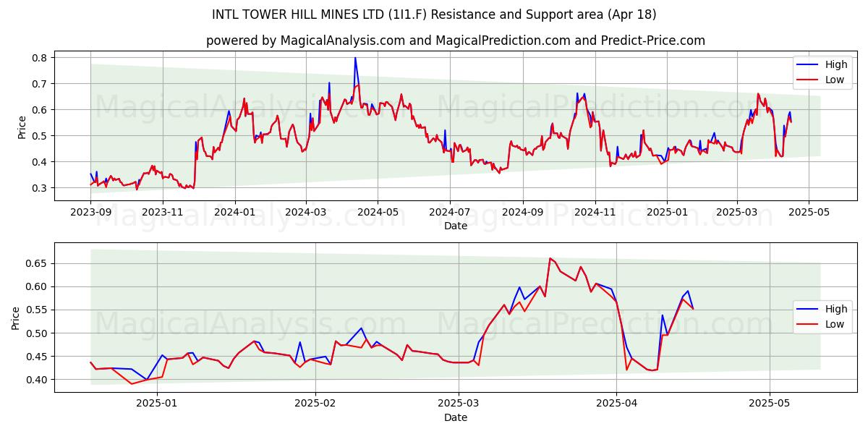
Task: Click the '0.40' price tick on bottom chart
Action: (x=38, y=380)
